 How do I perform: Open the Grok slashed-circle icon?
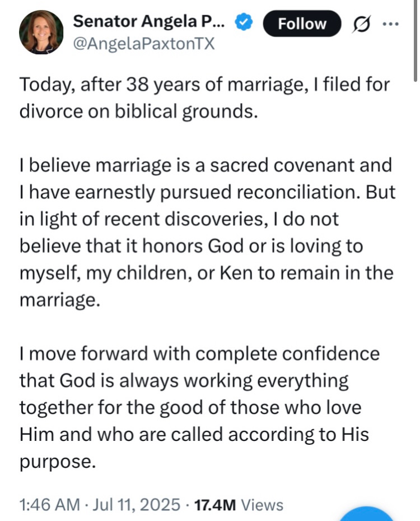pyautogui.click(x=362, y=24)
